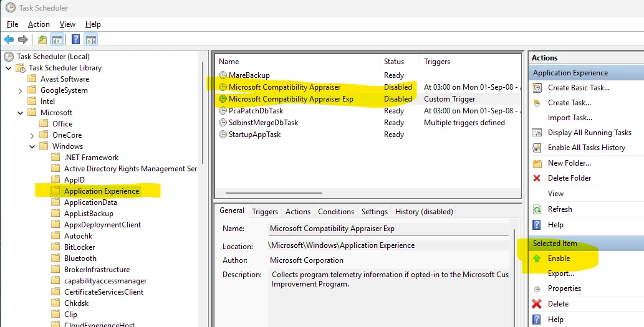Click the Properties clock icon
The width and height of the screenshot is (644, 327).
click(537, 289)
